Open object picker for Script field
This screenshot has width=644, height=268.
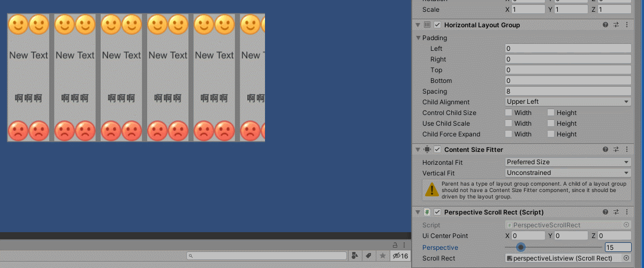[x=626, y=225]
